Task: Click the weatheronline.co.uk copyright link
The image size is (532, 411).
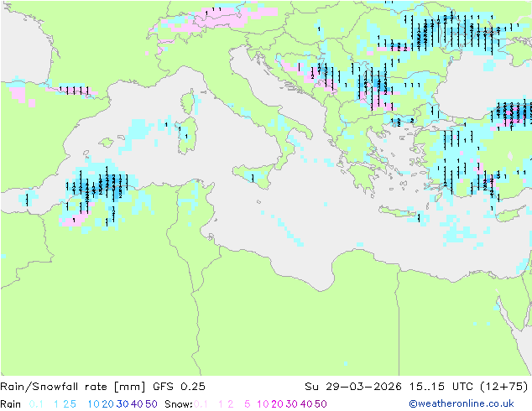Action: [x=462, y=403]
